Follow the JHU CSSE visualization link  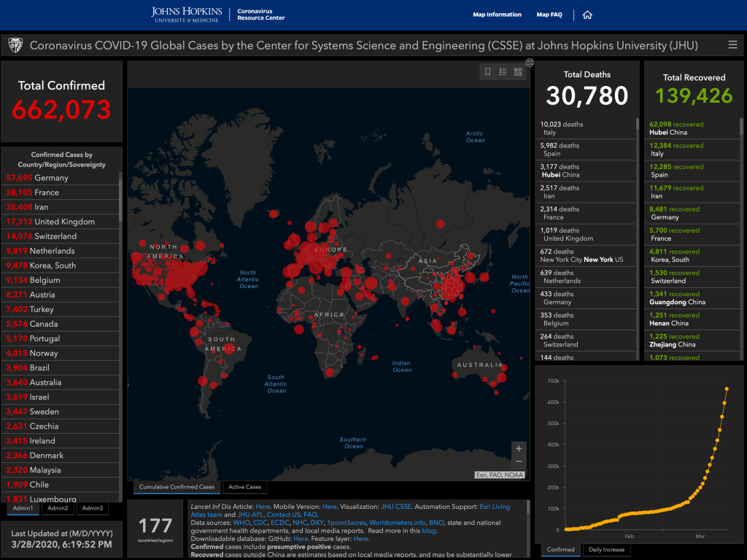coord(397,506)
